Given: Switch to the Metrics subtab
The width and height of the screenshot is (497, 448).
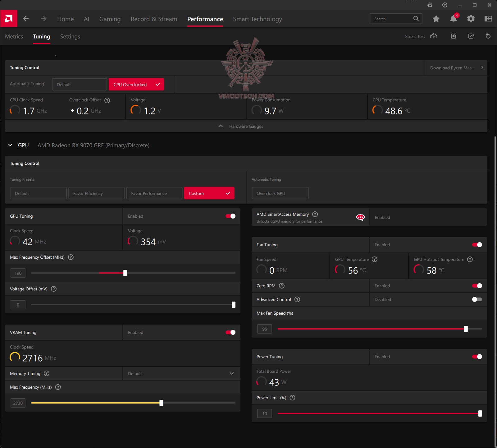Looking at the screenshot, I should point(14,36).
